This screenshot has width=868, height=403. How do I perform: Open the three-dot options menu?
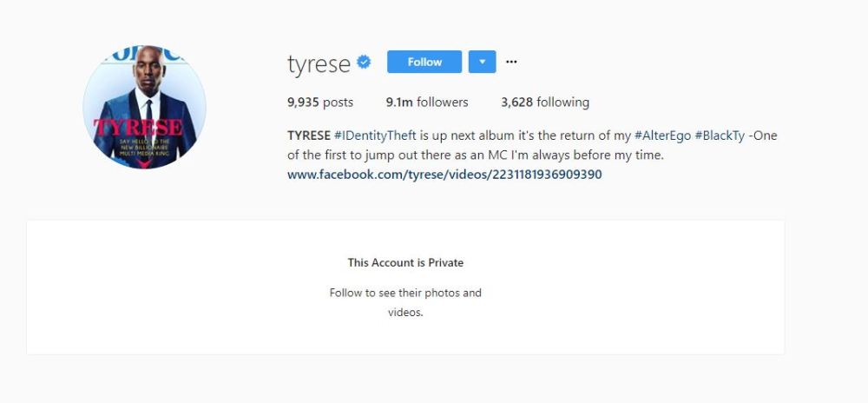pyautogui.click(x=511, y=62)
